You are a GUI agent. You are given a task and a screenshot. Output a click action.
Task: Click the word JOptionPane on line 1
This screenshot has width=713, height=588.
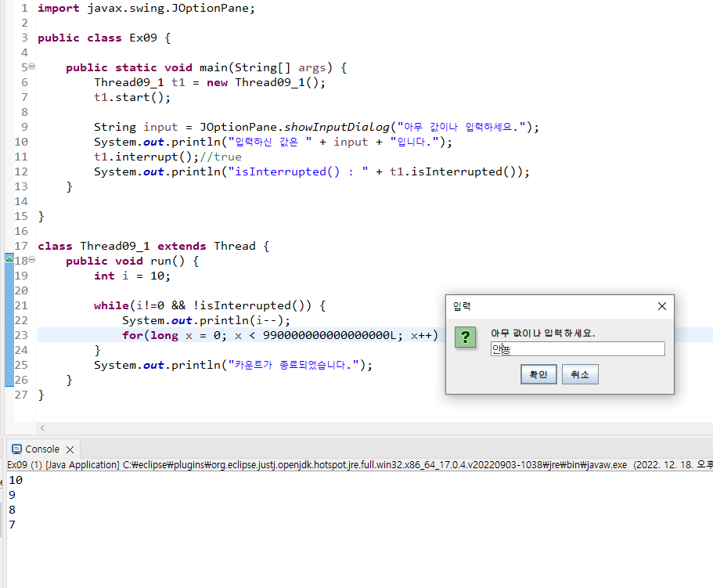click(x=210, y=8)
